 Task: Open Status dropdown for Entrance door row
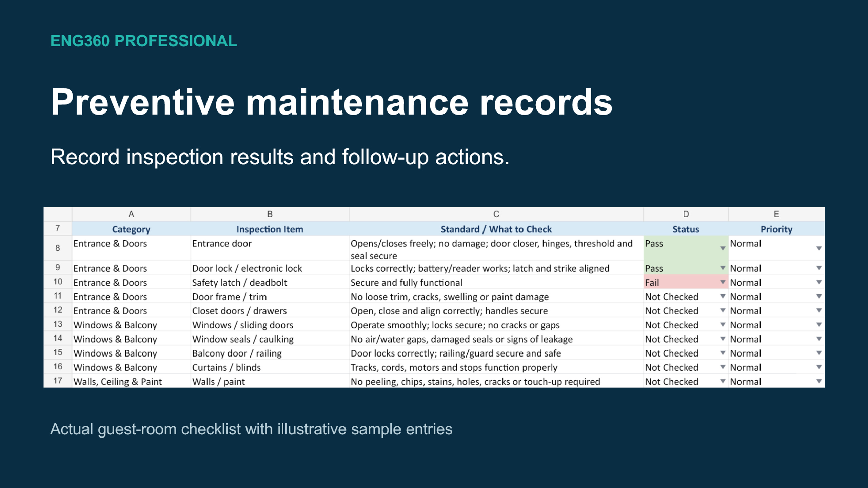[723, 248]
